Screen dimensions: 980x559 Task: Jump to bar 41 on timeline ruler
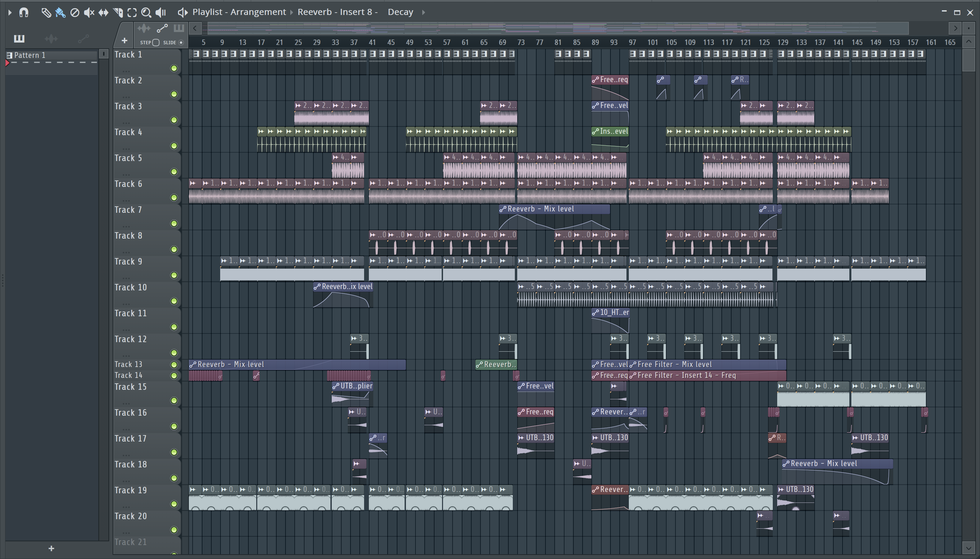(x=372, y=42)
